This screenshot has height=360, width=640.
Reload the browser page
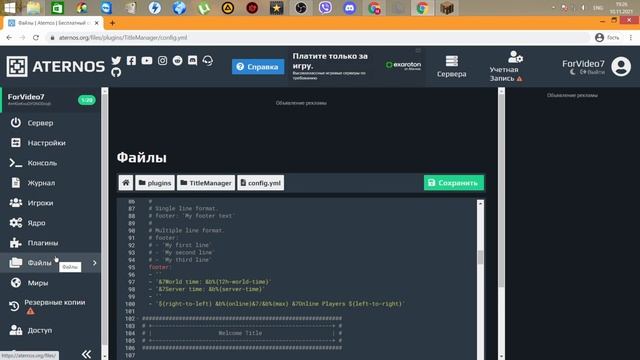pos(36,38)
